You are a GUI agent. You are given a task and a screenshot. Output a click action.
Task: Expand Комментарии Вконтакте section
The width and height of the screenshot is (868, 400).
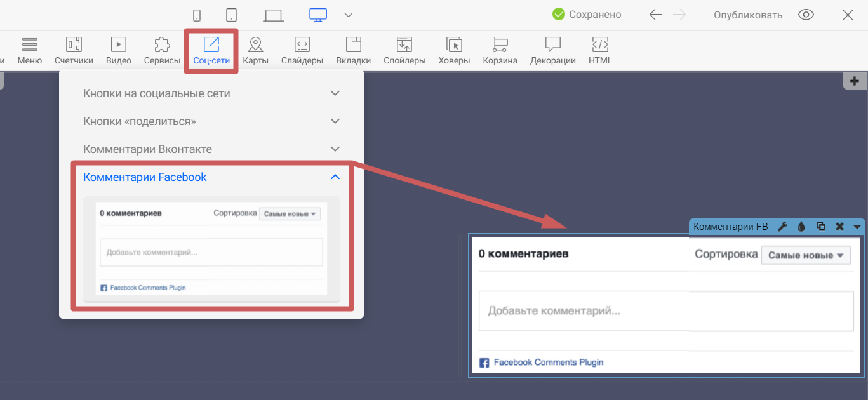point(211,149)
